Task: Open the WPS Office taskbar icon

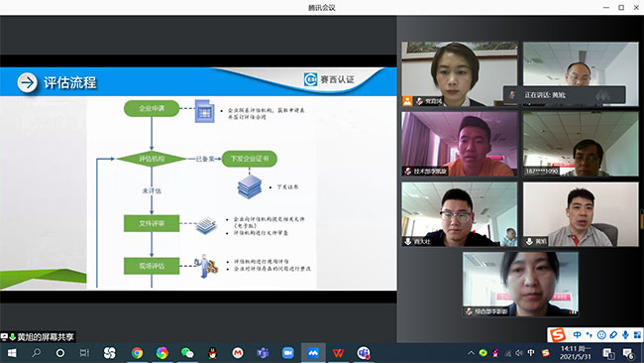Action: coord(338,353)
